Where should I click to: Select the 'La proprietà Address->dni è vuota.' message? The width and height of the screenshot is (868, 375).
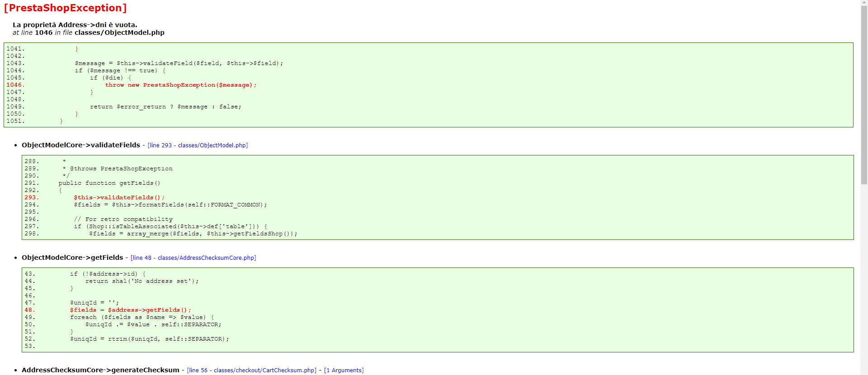tap(75, 25)
